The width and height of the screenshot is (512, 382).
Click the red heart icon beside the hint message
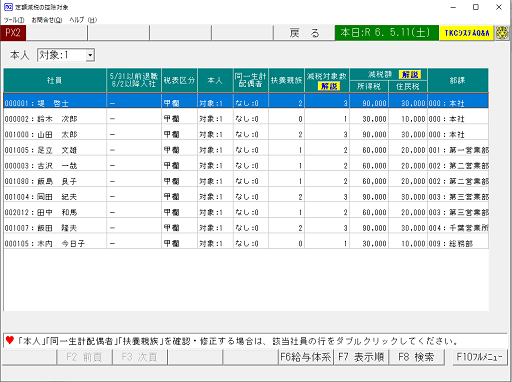[x=10, y=340]
